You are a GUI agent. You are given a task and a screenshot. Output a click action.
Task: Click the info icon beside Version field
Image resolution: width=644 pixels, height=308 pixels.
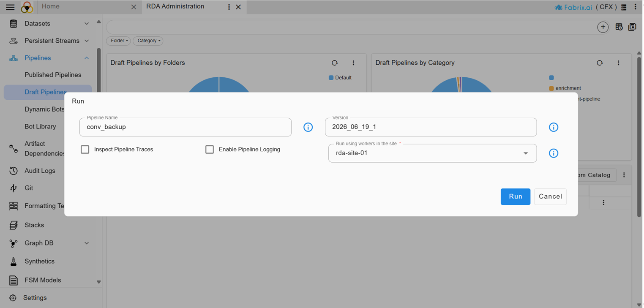(x=554, y=127)
